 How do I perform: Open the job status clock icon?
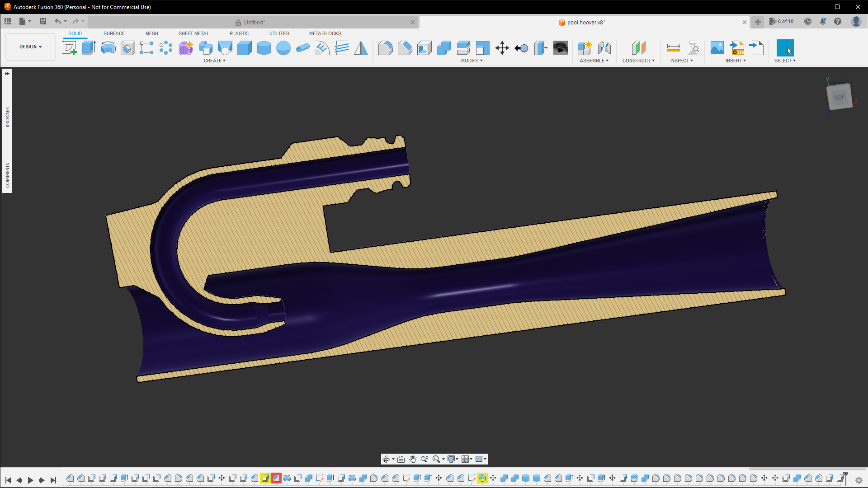tap(807, 21)
